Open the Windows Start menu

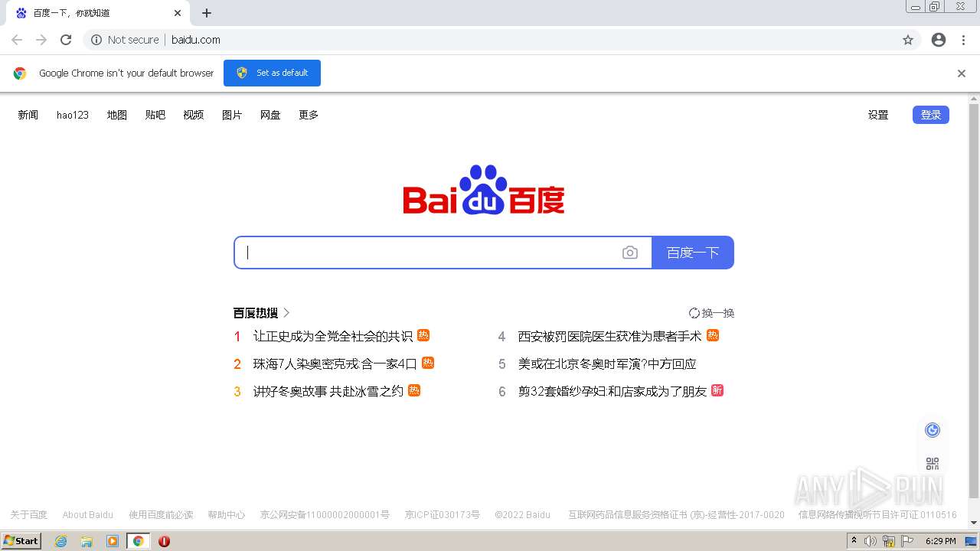(x=21, y=541)
